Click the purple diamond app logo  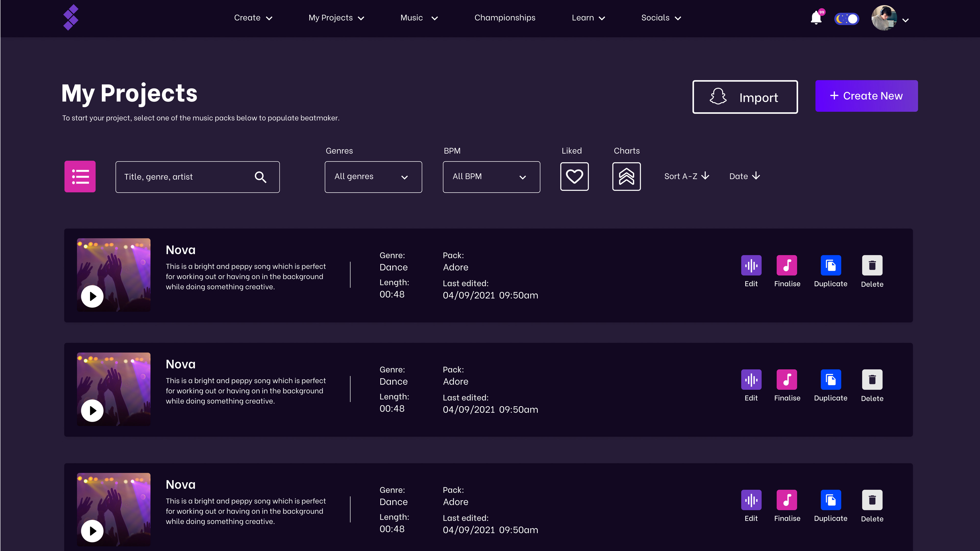[71, 18]
